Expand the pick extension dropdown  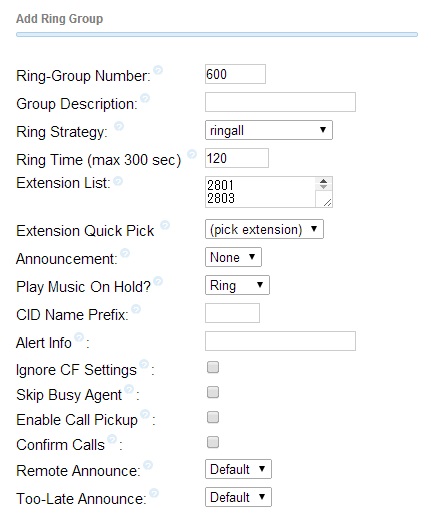tap(264, 229)
